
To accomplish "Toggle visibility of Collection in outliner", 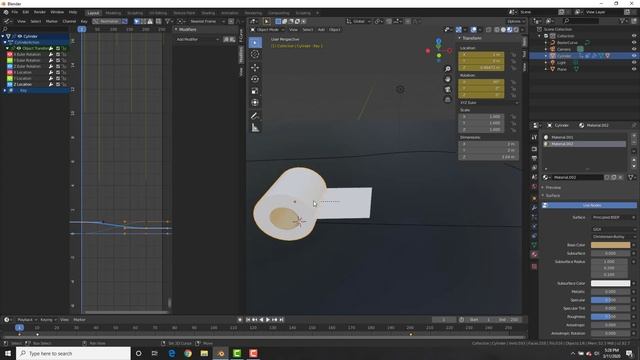I will (634, 36).
